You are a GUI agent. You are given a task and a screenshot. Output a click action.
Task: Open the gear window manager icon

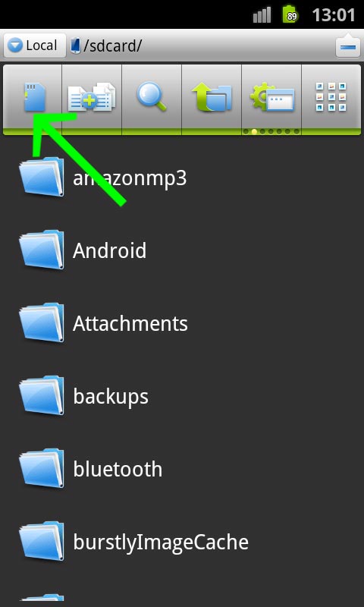pyautogui.click(x=272, y=97)
